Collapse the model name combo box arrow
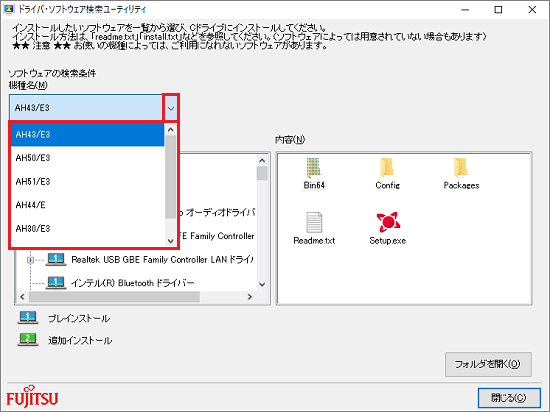The height and width of the screenshot is (412, 550). 171,108
